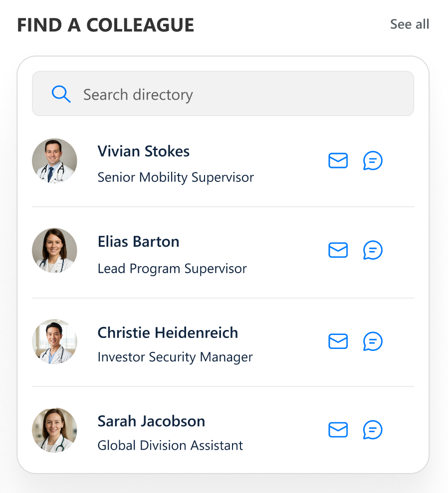448x493 pixels.
Task: Click the email icon for Vivian Stokes
Action: coord(338,161)
